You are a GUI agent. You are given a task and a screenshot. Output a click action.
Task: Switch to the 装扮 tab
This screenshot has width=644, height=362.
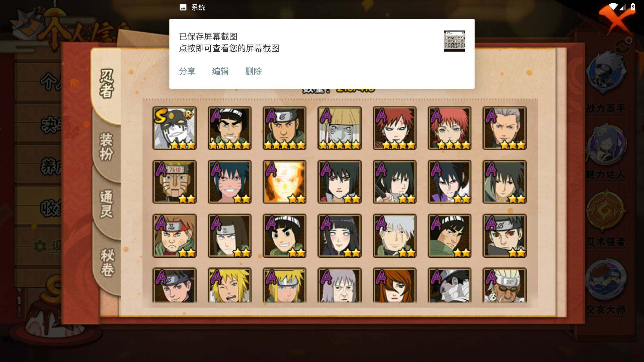[x=107, y=147]
